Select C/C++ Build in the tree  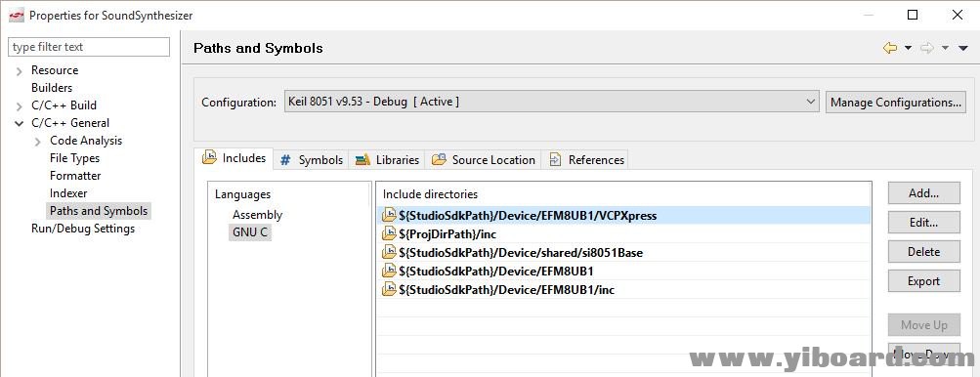64,105
